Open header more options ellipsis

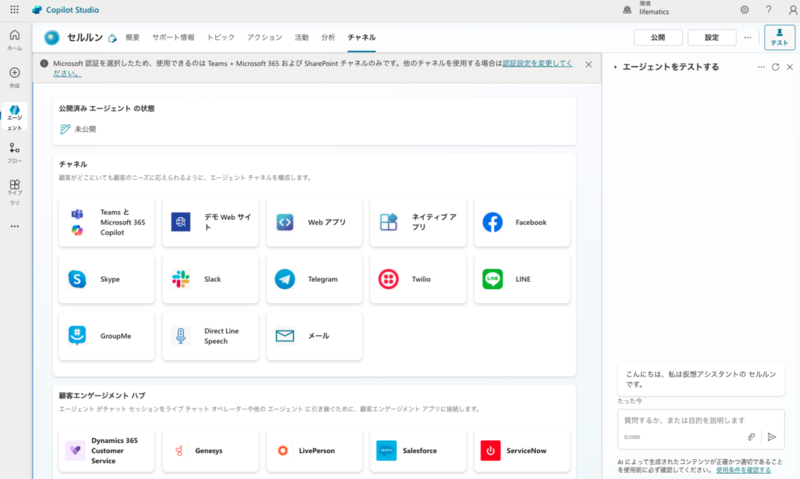coord(747,37)
